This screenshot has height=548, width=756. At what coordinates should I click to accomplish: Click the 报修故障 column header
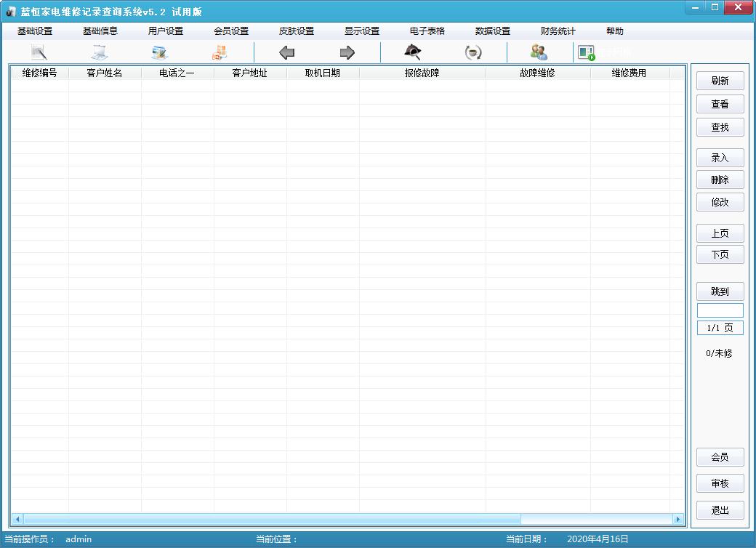click(x=422, y=73)
